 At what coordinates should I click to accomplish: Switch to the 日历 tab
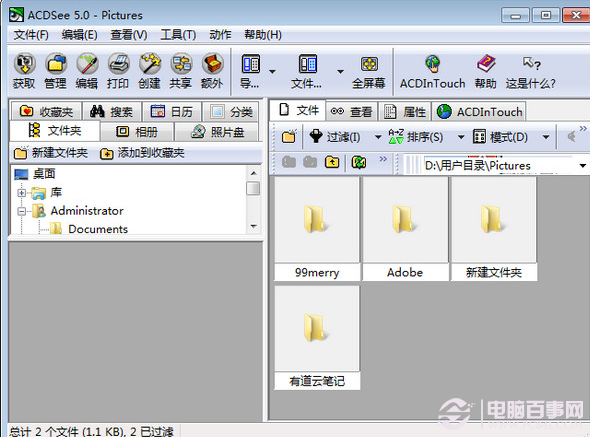pos(172,111)
